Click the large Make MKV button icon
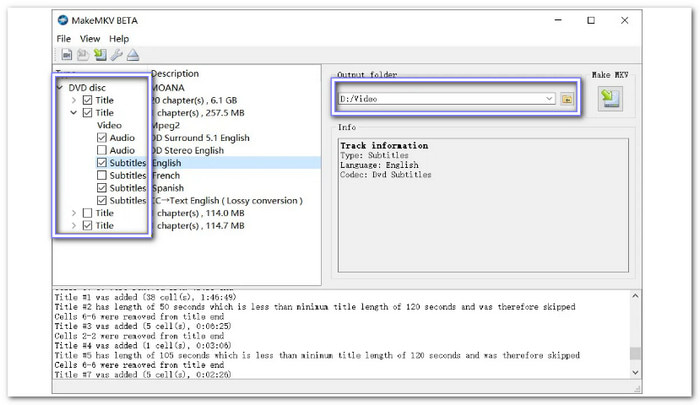The image size is (700, 405). (x=609, y=98)
